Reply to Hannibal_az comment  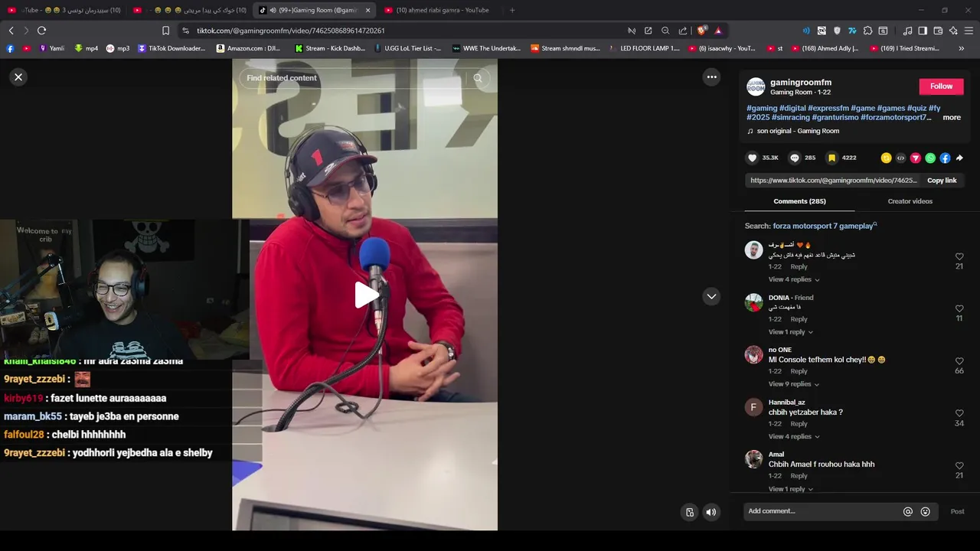(x=799, y=424)
